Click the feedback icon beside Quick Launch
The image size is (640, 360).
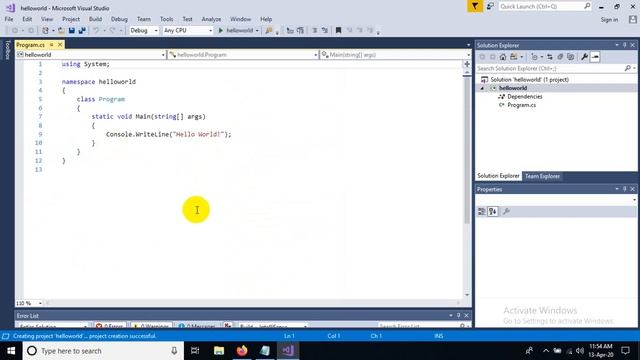[x=490, y=7]
